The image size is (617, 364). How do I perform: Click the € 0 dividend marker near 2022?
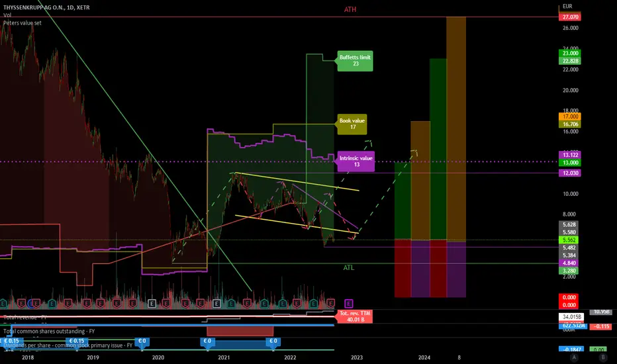pyautogui.click(x=273, y=341)
